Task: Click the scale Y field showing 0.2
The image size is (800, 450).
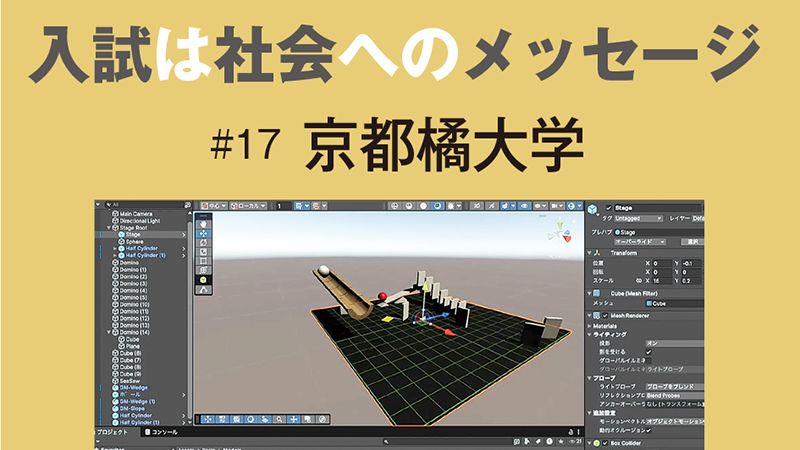Action: (693, 281)
